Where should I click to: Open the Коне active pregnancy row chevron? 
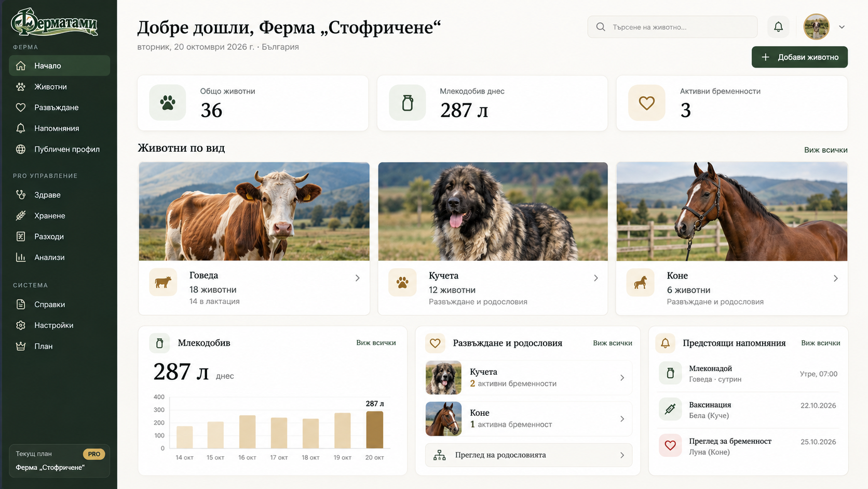622,419
